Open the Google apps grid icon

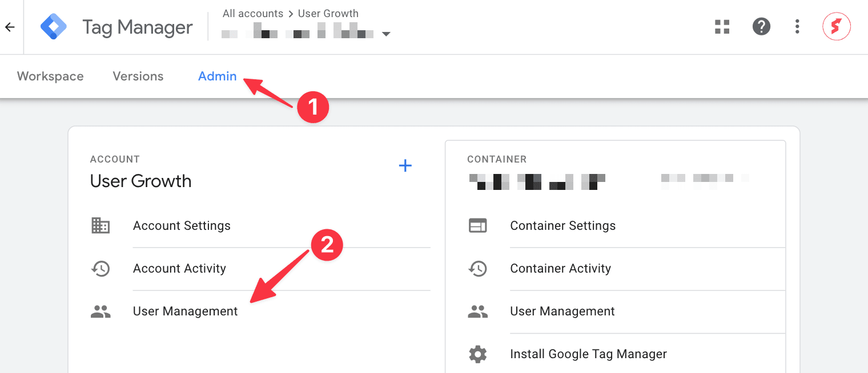(722, 26)
